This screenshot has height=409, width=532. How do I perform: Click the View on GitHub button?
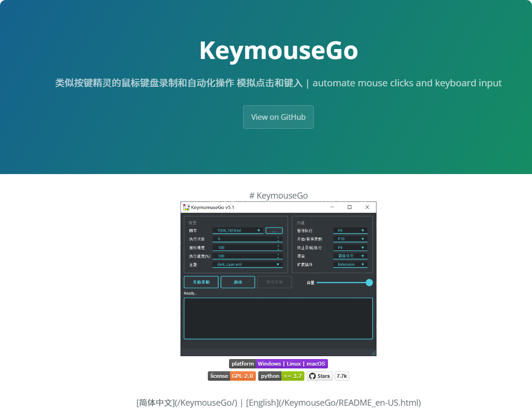tap(278, 117)
